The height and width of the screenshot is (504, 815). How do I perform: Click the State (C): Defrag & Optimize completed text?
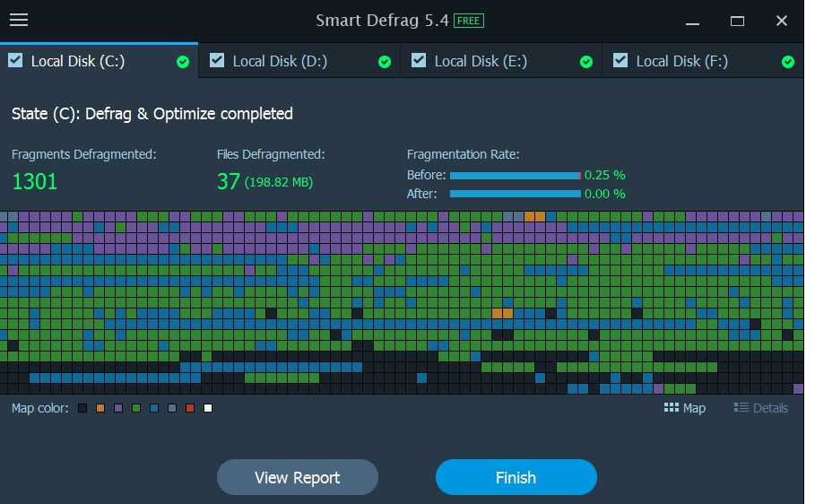click(152, 114)
